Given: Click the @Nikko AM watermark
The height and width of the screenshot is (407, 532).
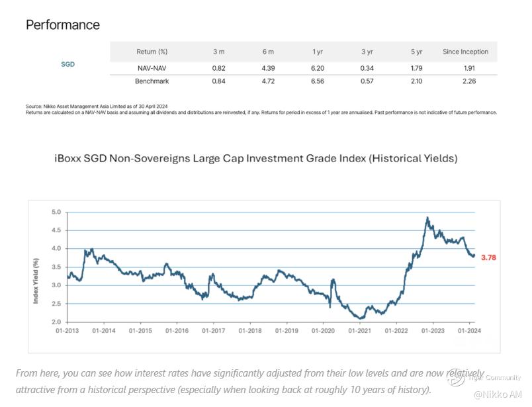Looking at the screenshot, I should pyautogui.click(x=497, y=394).
